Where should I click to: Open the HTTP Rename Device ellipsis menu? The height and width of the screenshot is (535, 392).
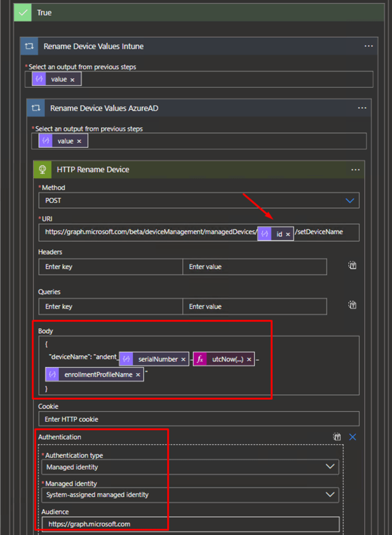point(355,169)
